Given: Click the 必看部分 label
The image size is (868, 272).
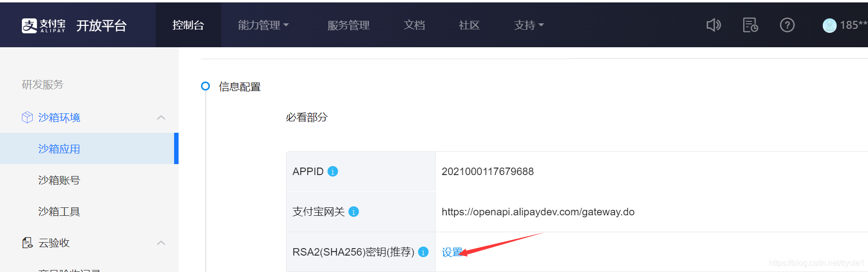Looking at the screenshot, I should click(x=307, y=117).
